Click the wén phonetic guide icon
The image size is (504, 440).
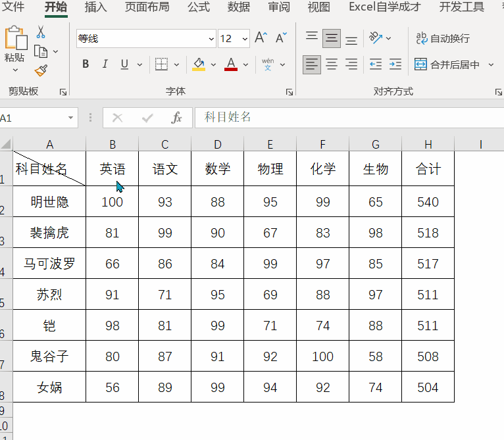coord(268,64)
